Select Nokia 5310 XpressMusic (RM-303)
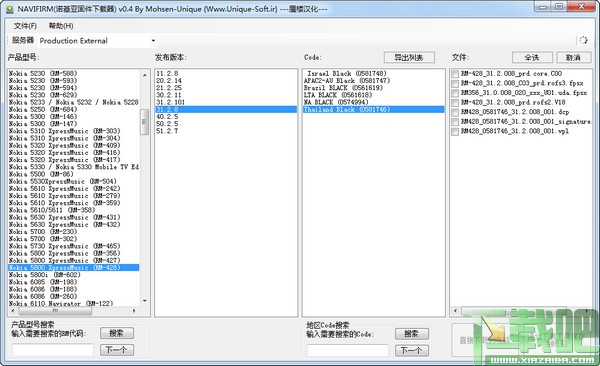The image size is (600, 366). tap(74, 131)
